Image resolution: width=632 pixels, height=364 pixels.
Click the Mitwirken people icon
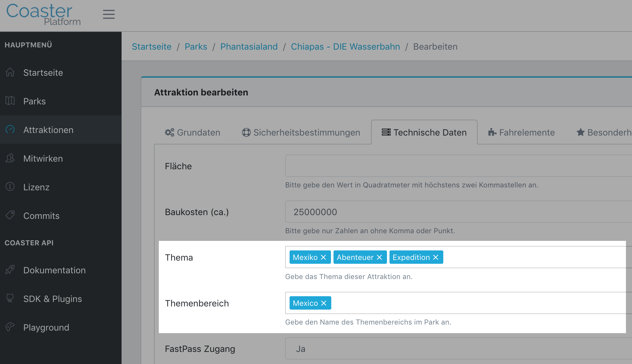[10, 158]
